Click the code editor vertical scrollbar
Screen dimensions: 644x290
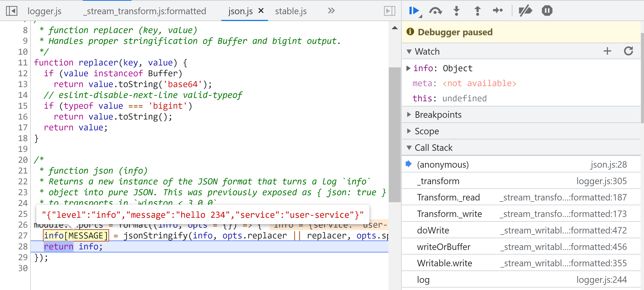click(394, 135)
